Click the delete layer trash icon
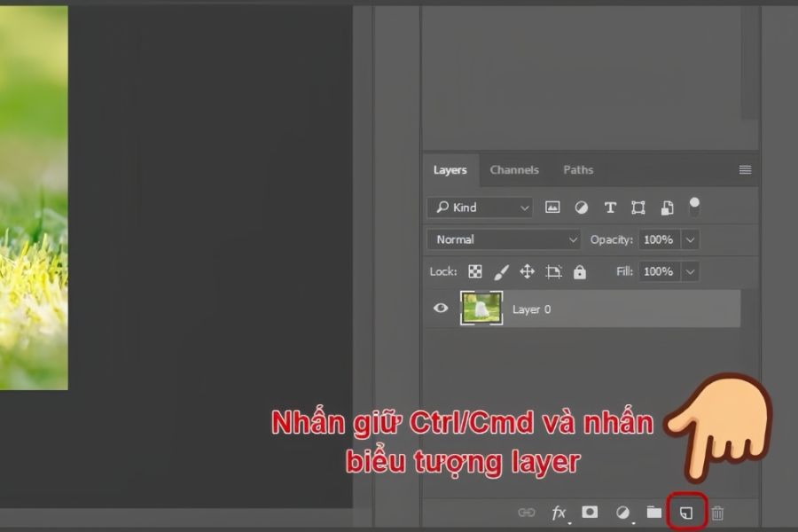This screenshot has width=798, height=532. (x=717, y=512)
